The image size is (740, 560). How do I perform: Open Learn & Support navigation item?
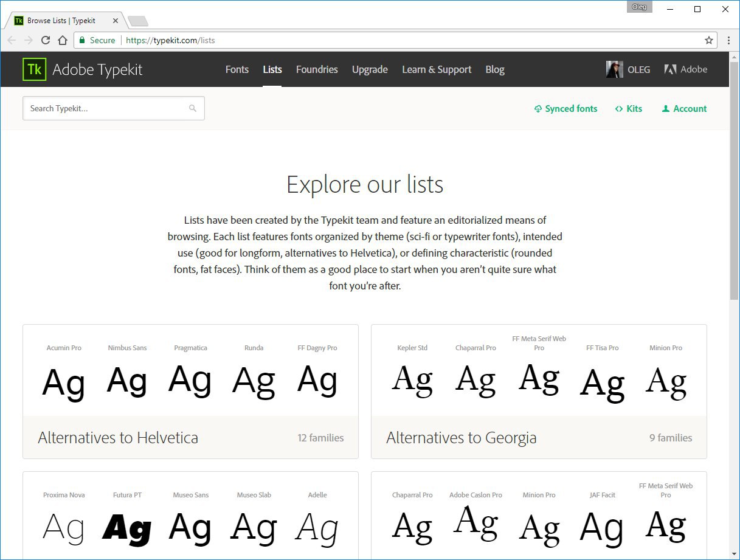(x=437, y=69)
